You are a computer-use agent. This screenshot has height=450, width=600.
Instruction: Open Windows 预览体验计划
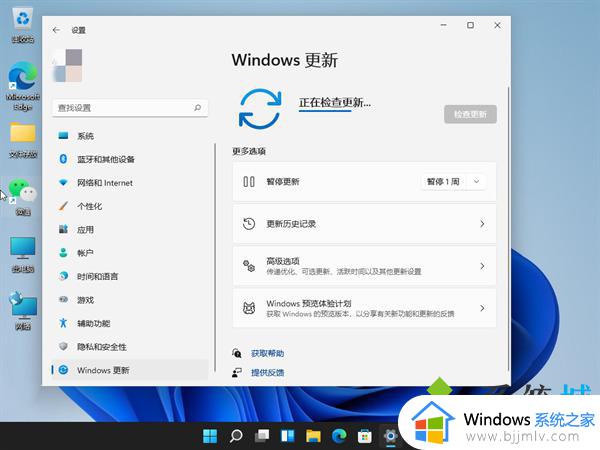click(x=364, y=308)
